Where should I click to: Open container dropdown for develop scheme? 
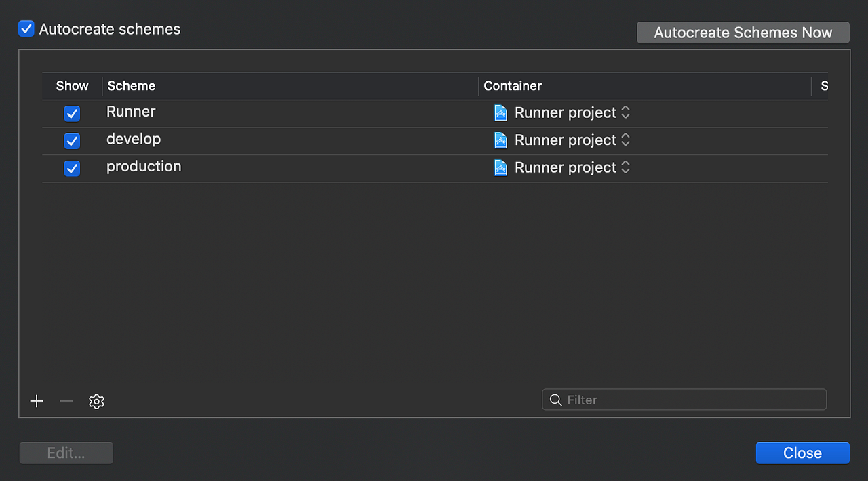625,140
